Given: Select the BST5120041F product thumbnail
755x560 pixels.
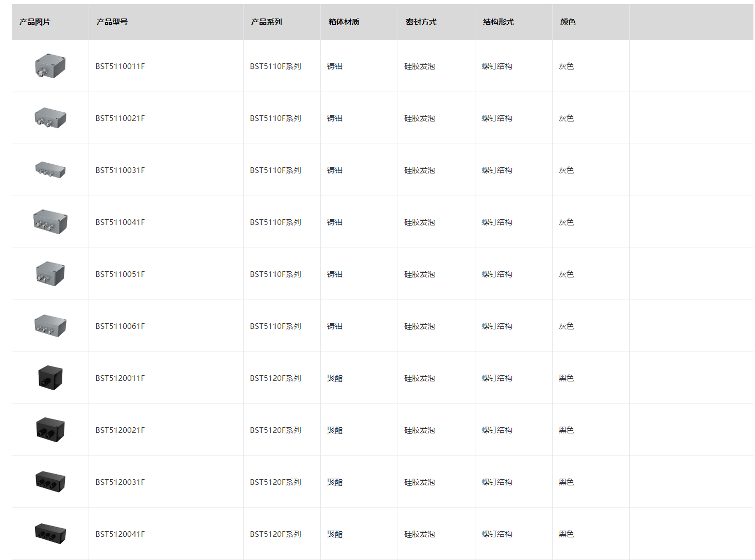Looking at the screenshot, I should pyautogui.click(x=50, y=534).
